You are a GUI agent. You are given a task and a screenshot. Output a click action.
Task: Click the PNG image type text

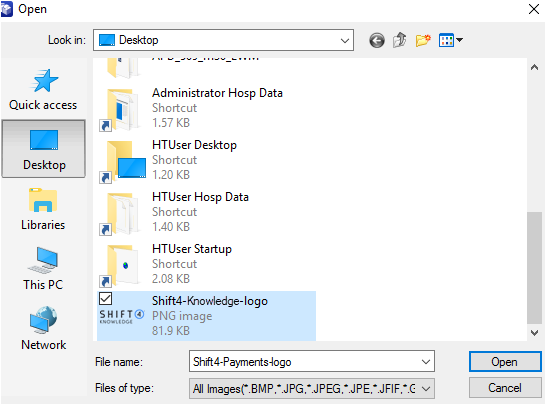182,316
